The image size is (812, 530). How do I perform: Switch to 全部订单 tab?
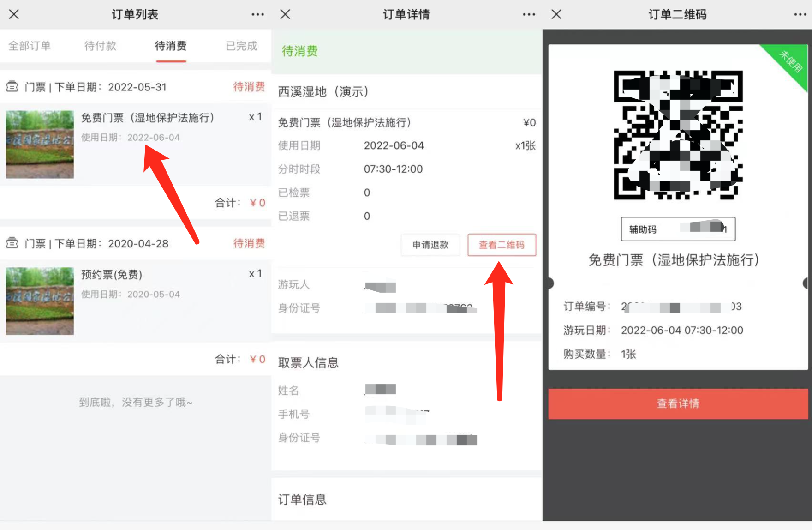(30, 46)
